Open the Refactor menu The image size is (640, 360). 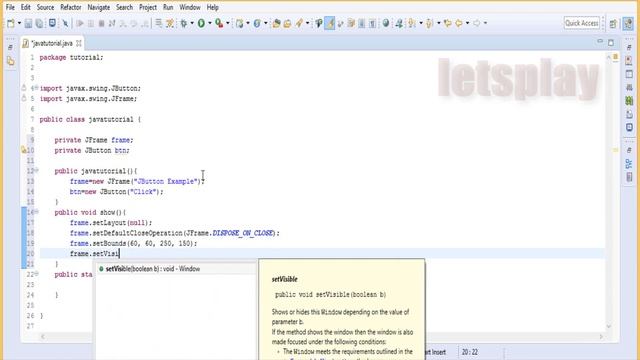71,7
